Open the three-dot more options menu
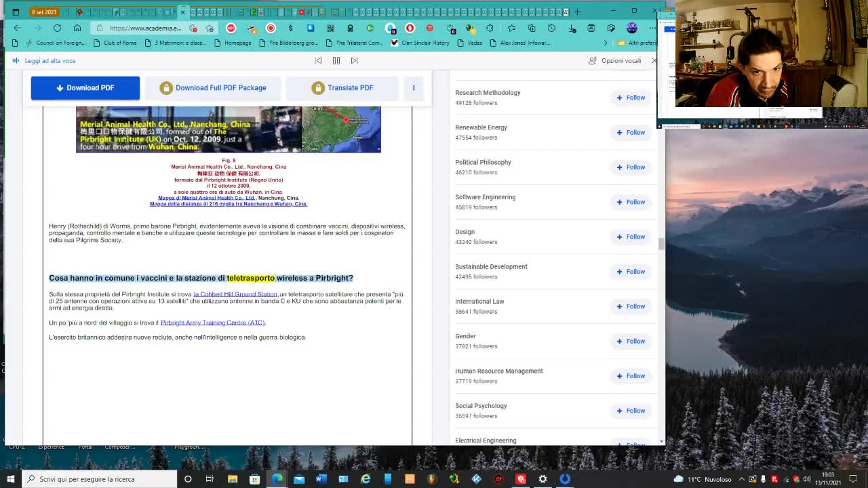 414,87
